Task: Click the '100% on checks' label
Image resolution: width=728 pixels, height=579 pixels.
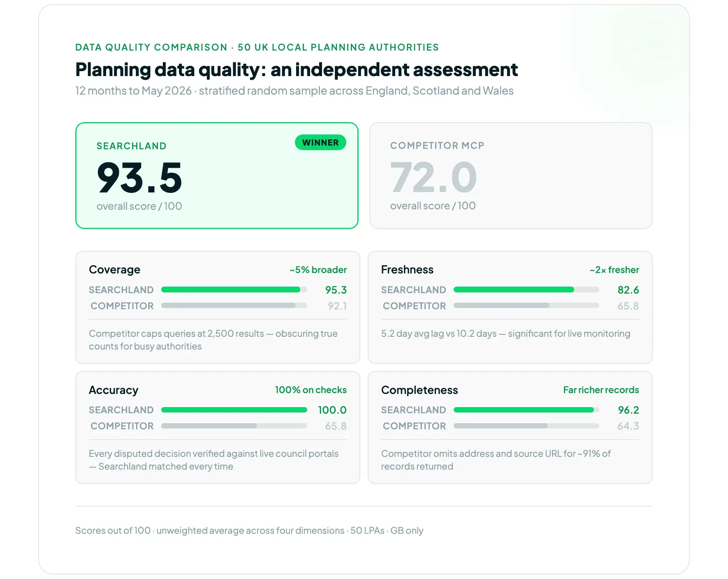Action: pyautogui.click(x=311, y=390)
